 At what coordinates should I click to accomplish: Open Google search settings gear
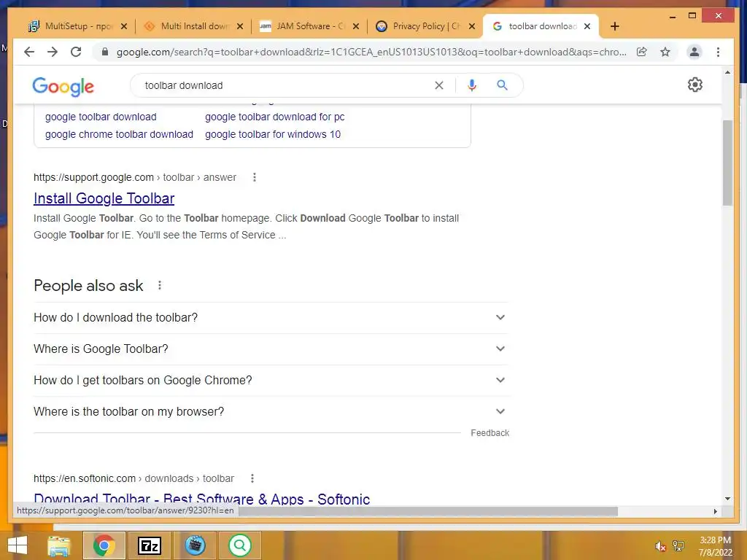pyautogui.click(x=694, y=85)
